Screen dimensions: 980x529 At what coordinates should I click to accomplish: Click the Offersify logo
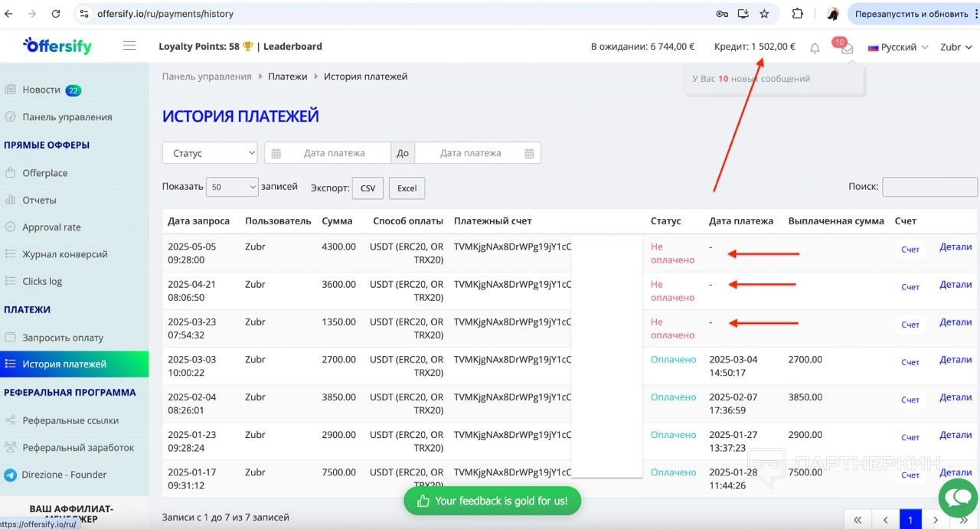pos(57,46)
